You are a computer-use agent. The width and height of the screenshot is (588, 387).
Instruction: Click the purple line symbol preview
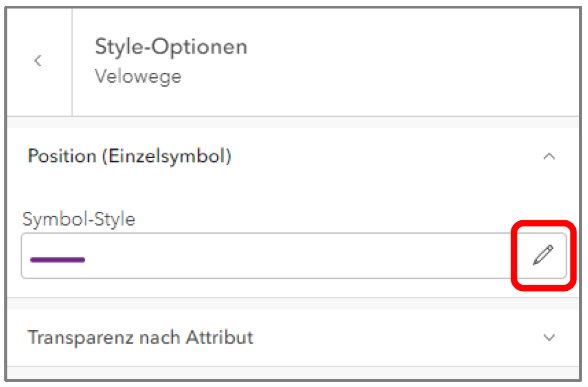click(x=57, y=260)
